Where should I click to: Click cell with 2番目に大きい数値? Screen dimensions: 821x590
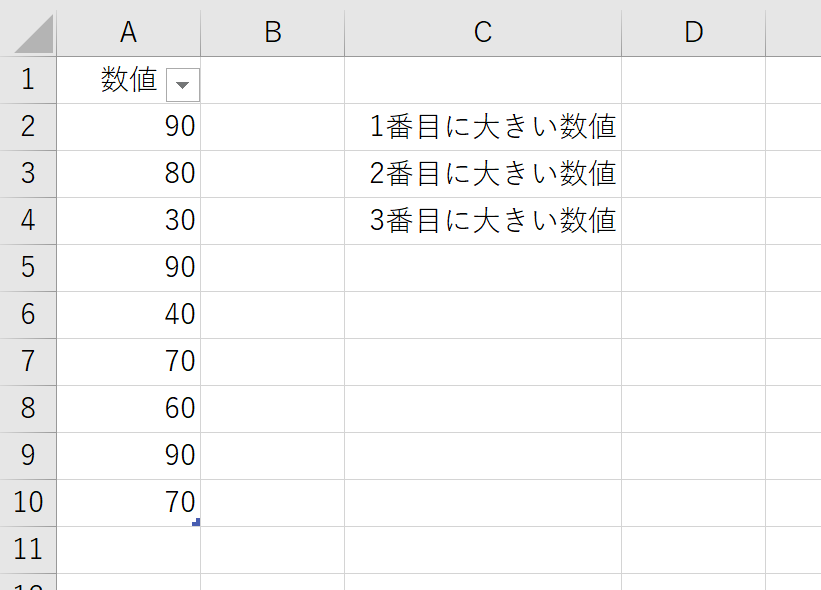tap(483, 174)
